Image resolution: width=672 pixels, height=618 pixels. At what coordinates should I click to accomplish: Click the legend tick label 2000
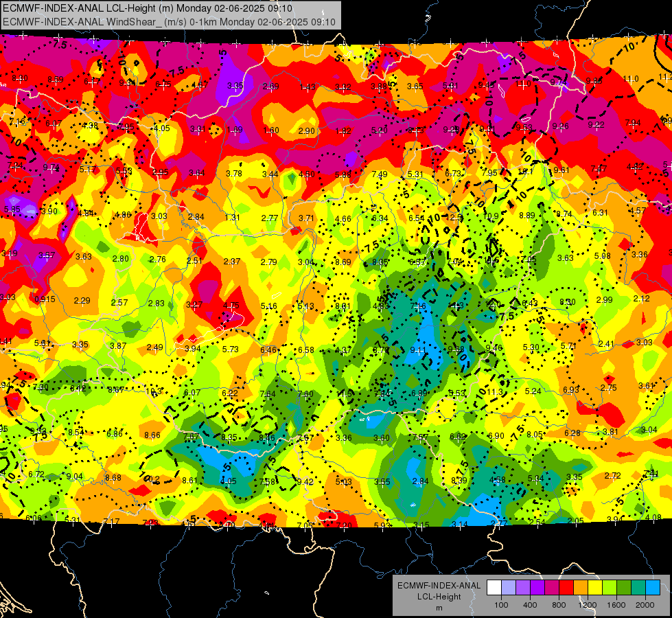click(645, 605)
